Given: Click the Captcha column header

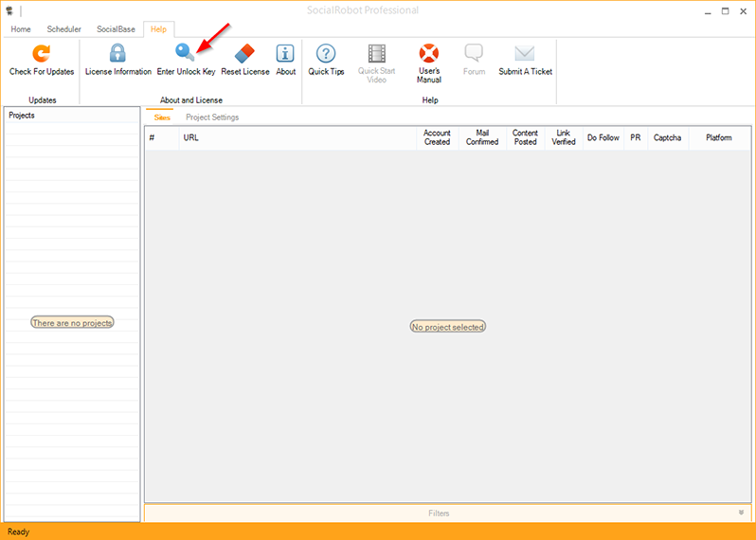Looking at the screenshot, I should [x=668, y=138].
